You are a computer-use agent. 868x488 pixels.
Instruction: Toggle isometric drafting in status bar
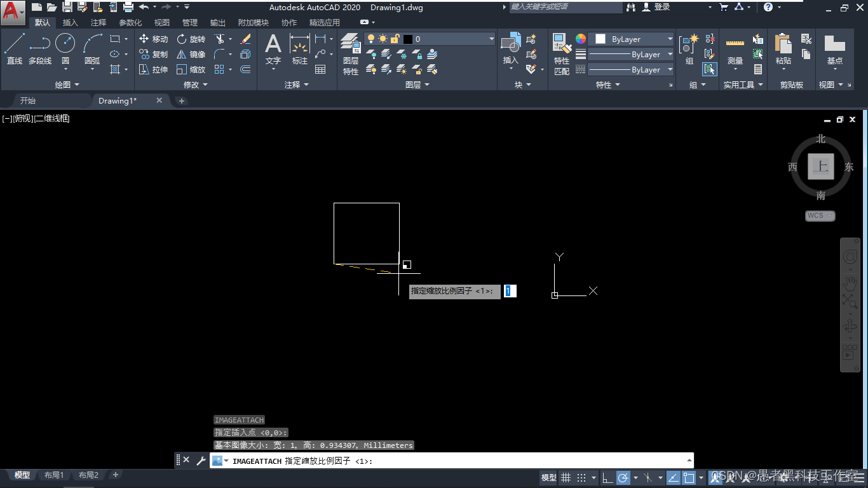point(648,478)
